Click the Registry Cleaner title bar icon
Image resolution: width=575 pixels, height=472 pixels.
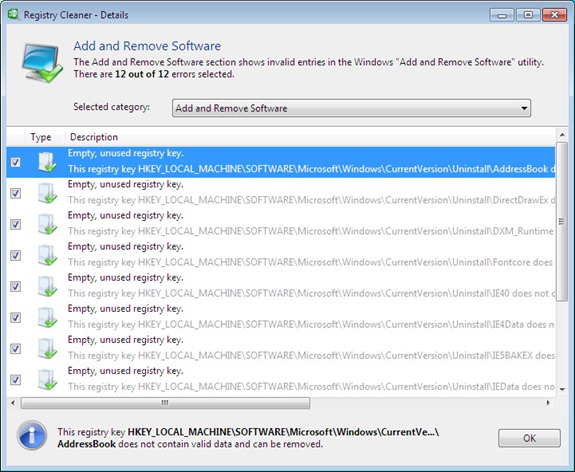[x=14, y=15]
